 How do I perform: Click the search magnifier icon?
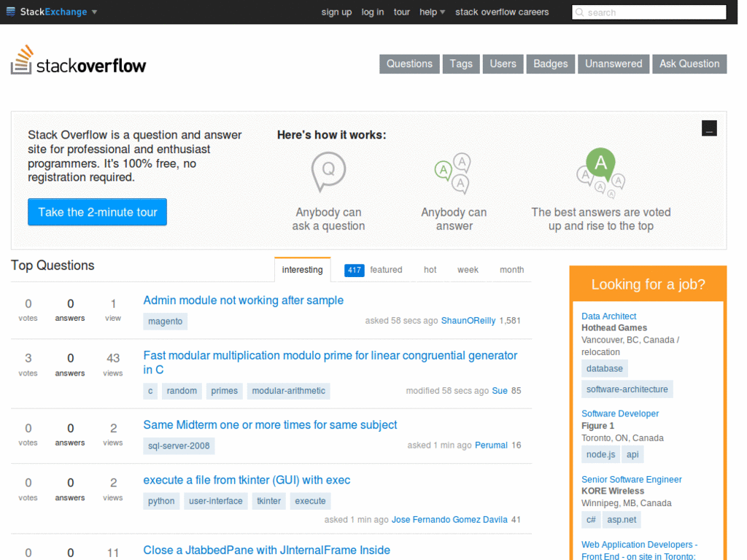click(579, 12)
